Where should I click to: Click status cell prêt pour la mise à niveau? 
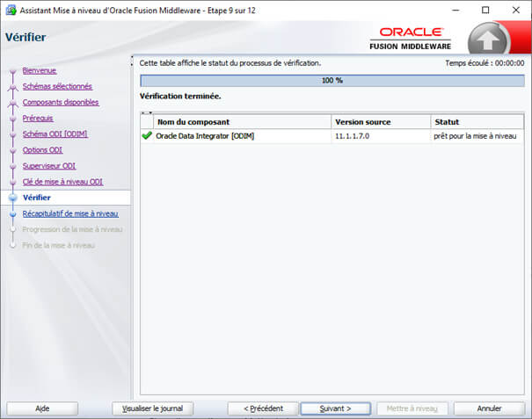[x=475, y=136]
